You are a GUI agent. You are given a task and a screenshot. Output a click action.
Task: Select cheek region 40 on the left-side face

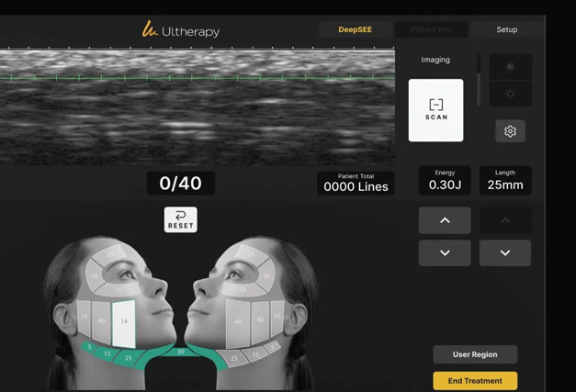coord(101,320)
